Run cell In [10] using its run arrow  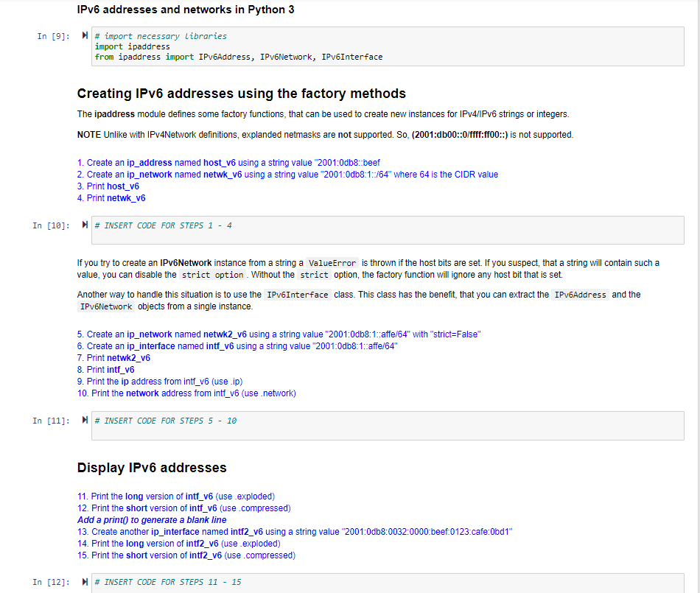pyautogui.click(x=85, y=225)
